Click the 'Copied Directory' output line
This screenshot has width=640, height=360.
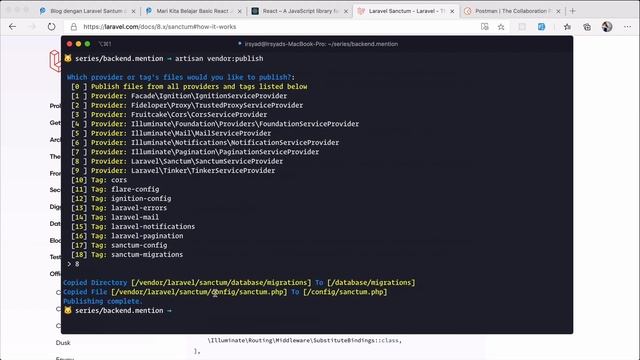(x=239, y=282)
